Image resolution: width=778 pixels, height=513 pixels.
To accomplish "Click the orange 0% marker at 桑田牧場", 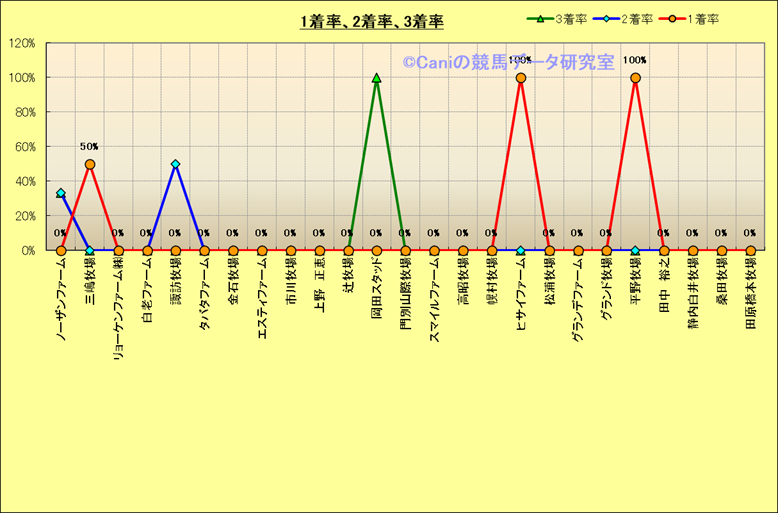I will (x=722, y=251).
